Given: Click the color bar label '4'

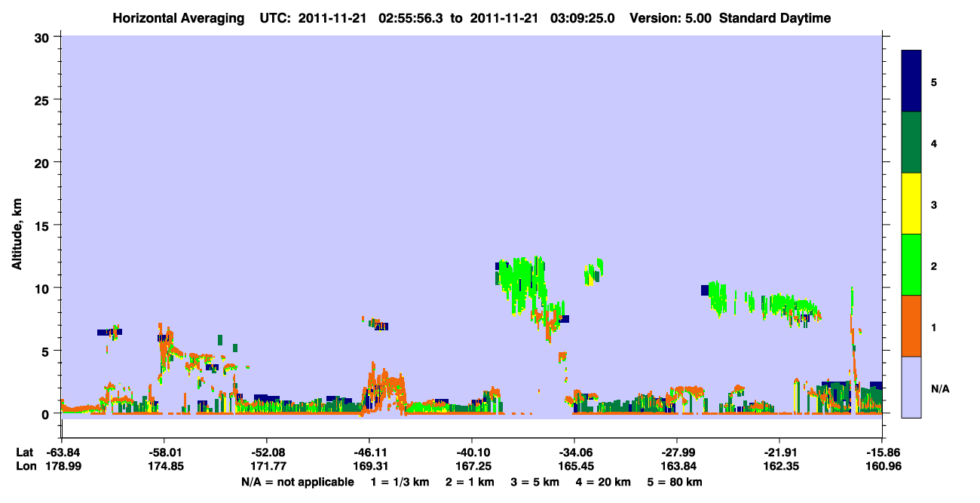Looking at the screenshot, I should coord(934,143).
